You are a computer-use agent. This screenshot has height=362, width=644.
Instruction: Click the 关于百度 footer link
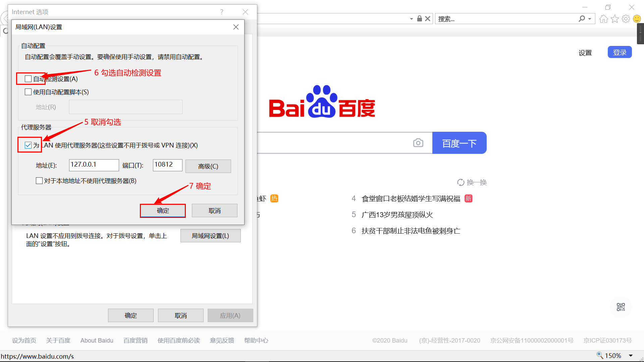point(58,341)
